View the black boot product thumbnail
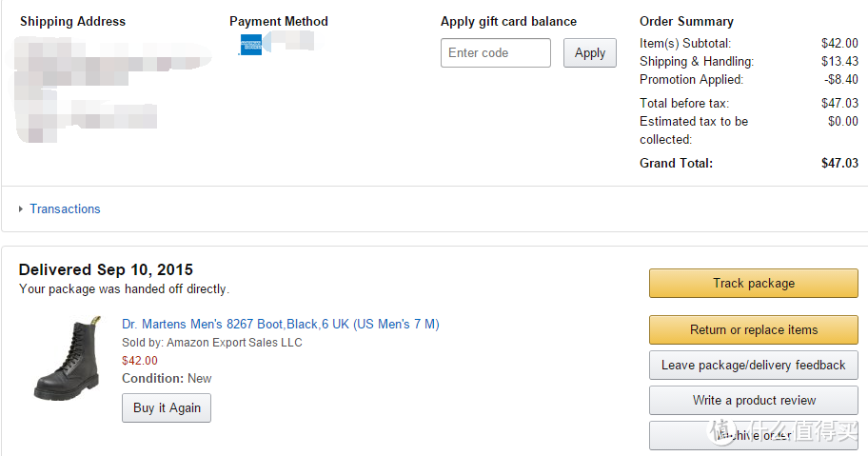This screenshot has width=868, height=456. [x=69, y=359]
